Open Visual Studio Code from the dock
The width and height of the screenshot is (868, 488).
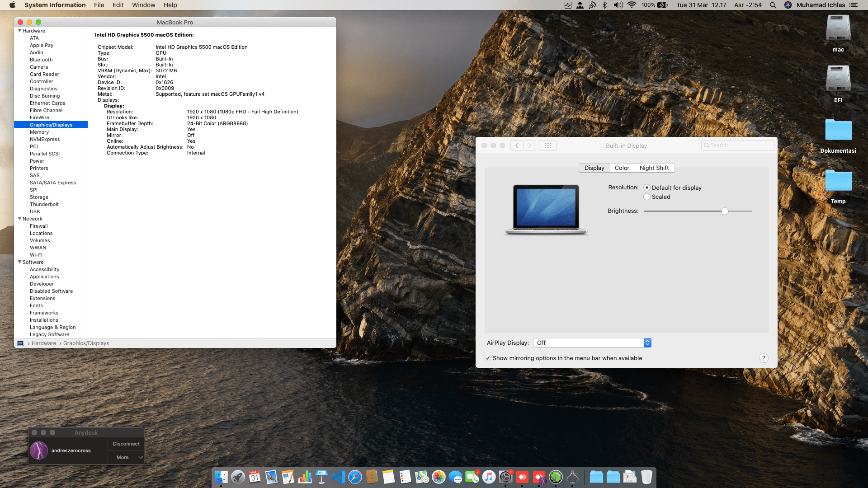(x=338, y=477)
